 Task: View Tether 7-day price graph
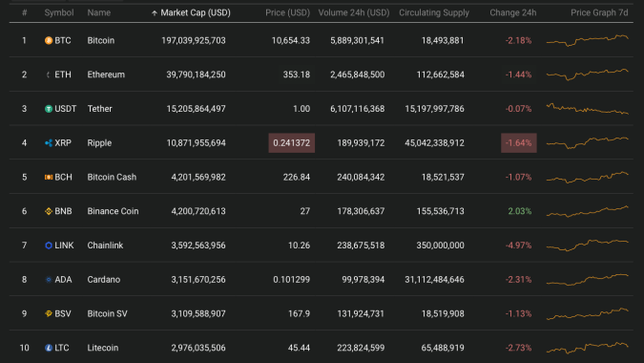[x=588, y=109]
